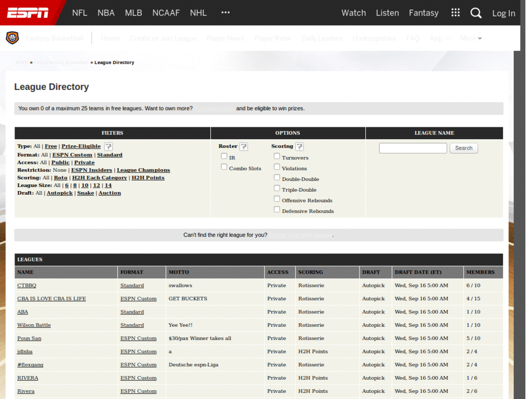Screen dimensions: 532x399
Task: Open the NCAAF menu
Action: tap(166, 13)
